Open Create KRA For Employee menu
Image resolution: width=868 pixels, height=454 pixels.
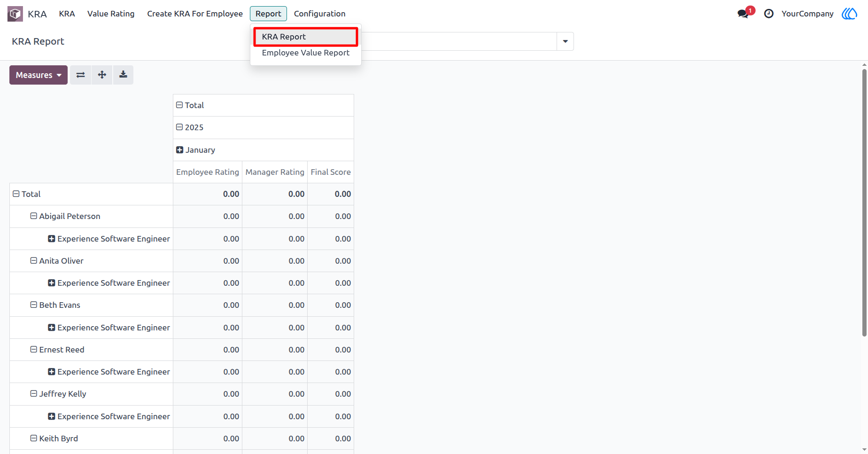pyautogui.click(x=195, y=14)
